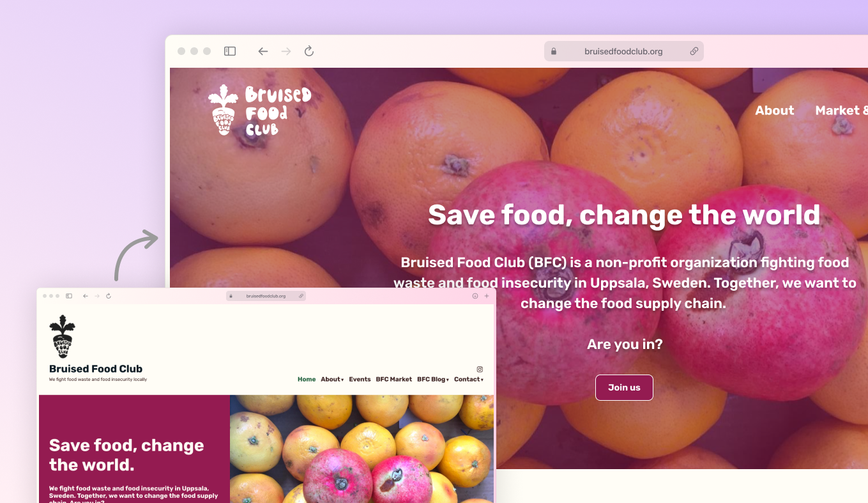
Task: Open the Events menu item
Action: (360, 380)
